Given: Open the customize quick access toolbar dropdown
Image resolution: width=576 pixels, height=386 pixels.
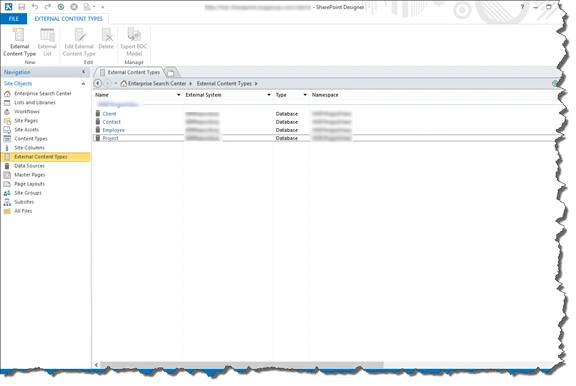Looking at the screenshot, I should click(x=103, y=7).
